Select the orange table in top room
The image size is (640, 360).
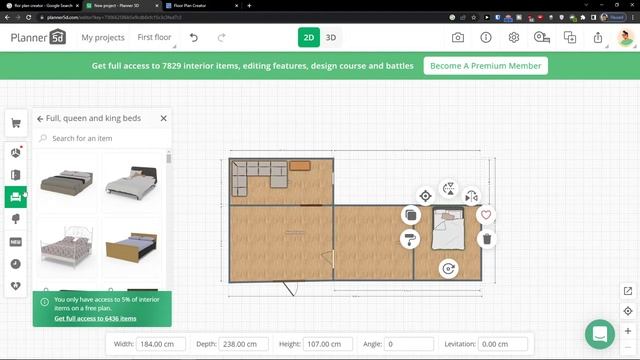pos(300,166)
